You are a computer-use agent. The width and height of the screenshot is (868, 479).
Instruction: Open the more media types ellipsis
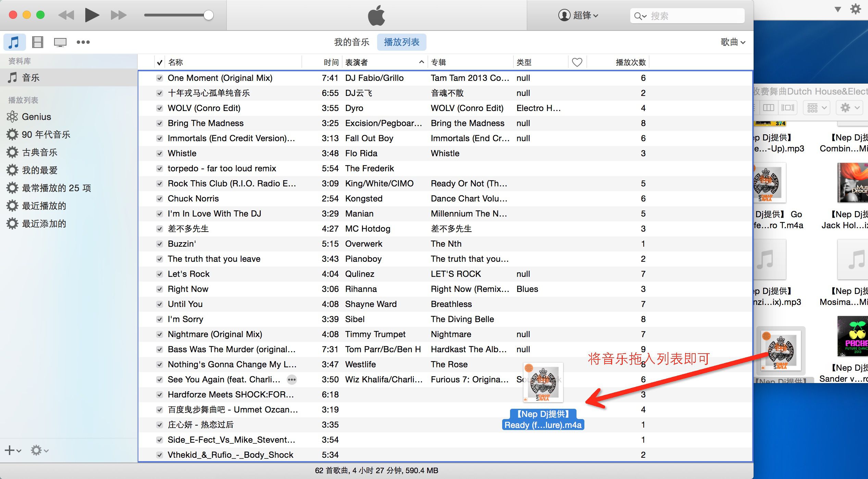[83, 42]
